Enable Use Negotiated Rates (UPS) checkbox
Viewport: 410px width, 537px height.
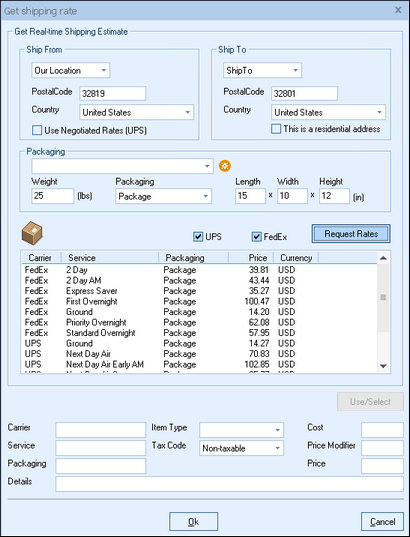pos(37,130)
